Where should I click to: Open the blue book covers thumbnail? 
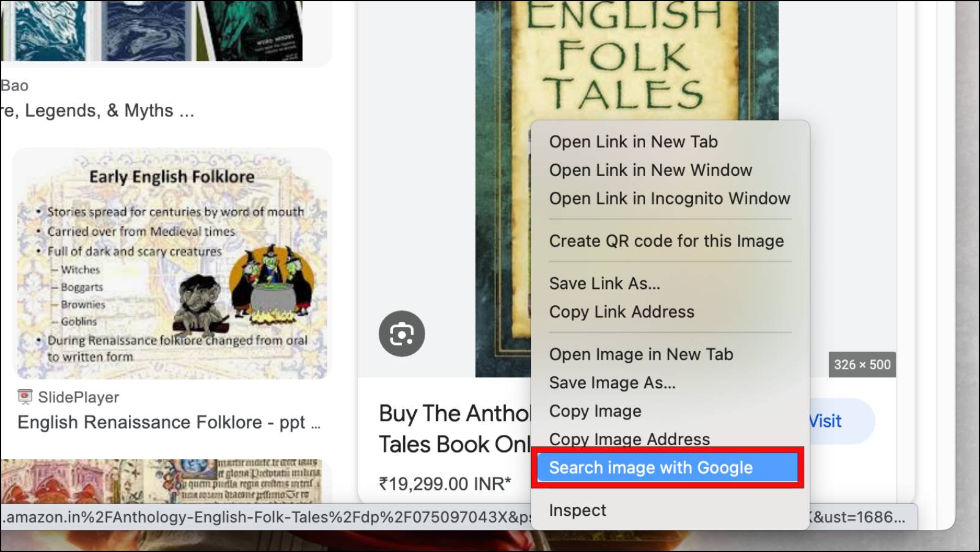(152, 31)
